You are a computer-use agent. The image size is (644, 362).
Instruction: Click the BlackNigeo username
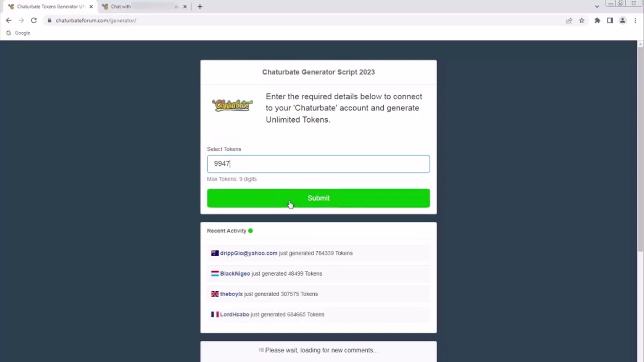click(x=235, y=274)
